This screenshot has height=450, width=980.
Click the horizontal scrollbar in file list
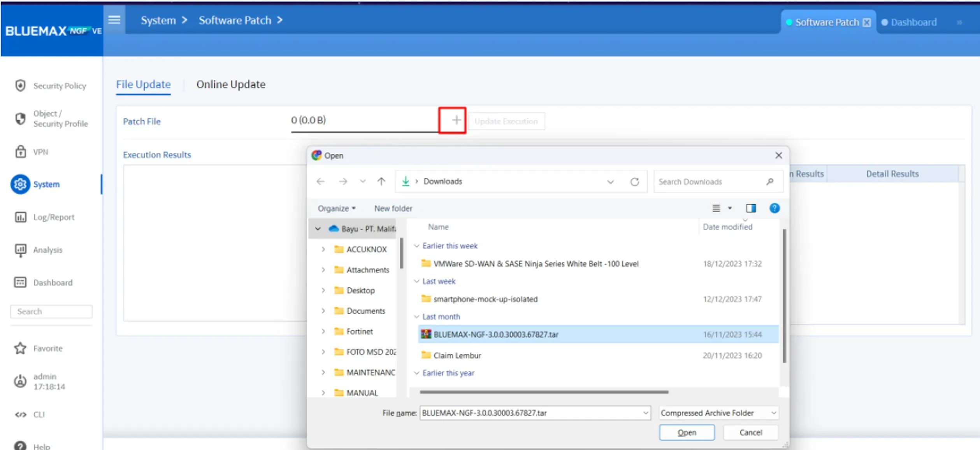544,392
